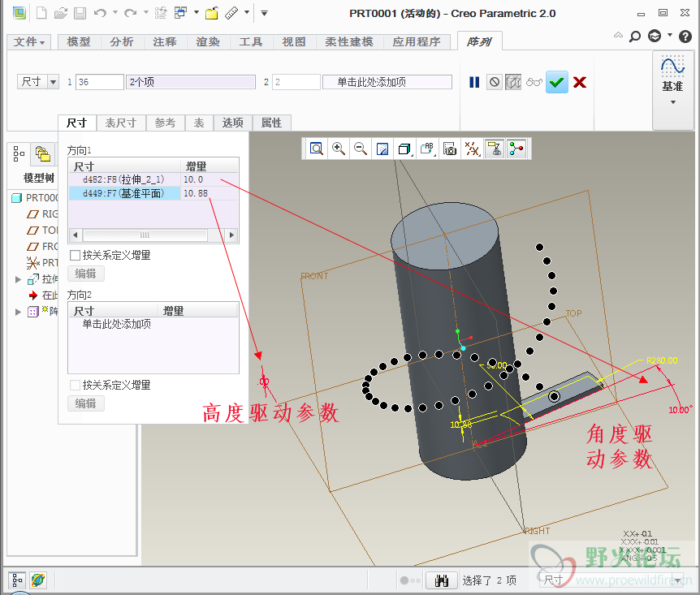Open search magnifier icon
This screenshot has width=700, height=595.
click(634, 37)
